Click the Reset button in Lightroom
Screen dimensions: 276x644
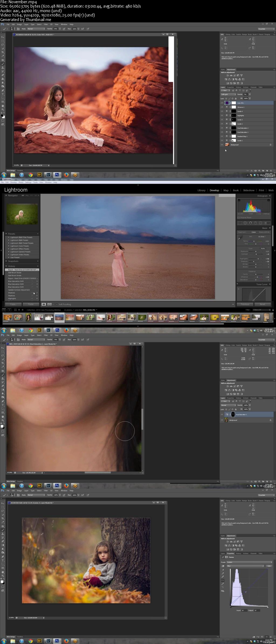pyautogui.click(x=262, y=304)
